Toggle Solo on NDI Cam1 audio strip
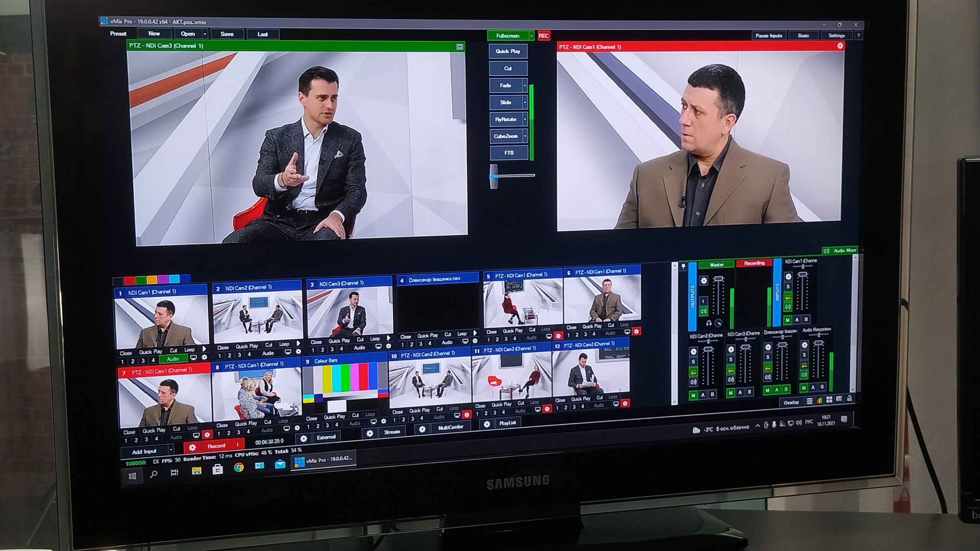The height and width of the screenshot is (551, 980). click(788, 286)
